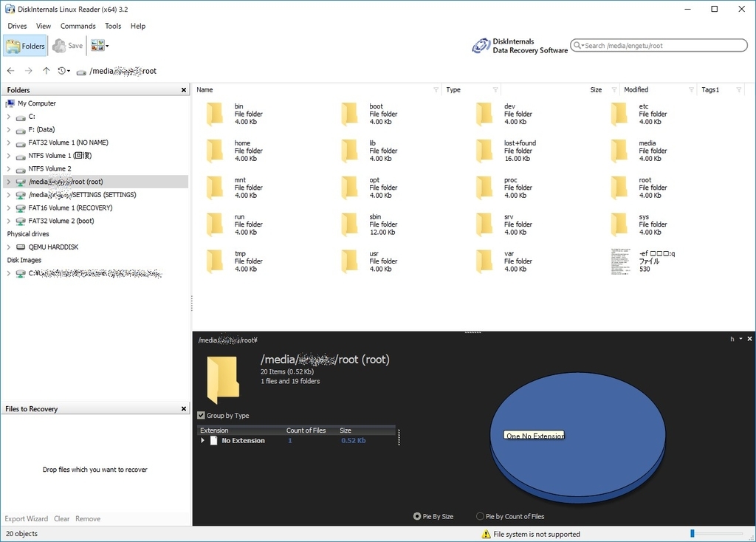The height and width of the screenshot is (542, 756).
Task: Expand the C: drive node
Action: pyautogui.click(x=9, y=116)
